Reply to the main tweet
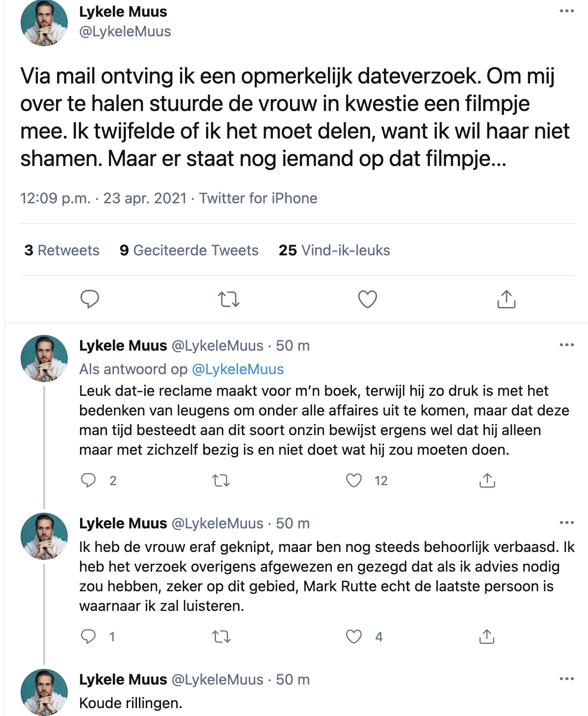588x716 pixels. point(90,299)
